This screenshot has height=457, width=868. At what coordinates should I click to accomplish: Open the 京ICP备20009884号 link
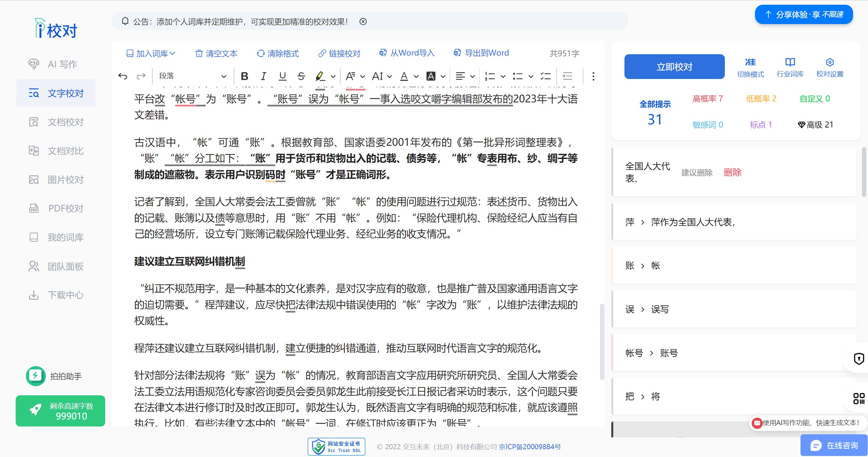[529, 447]
